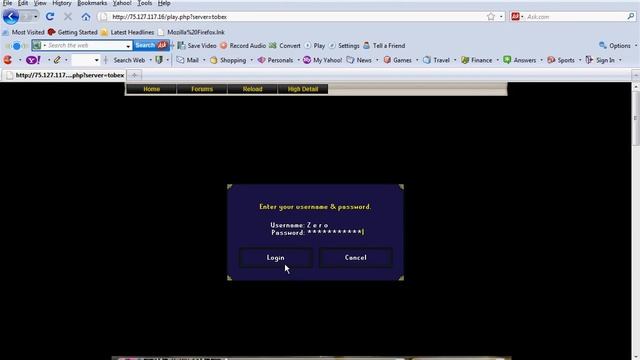This screenshot has width=640, height=360.
Task: Click the red circular icon at Yahoo toolbar start
Action: coord(8,60)
